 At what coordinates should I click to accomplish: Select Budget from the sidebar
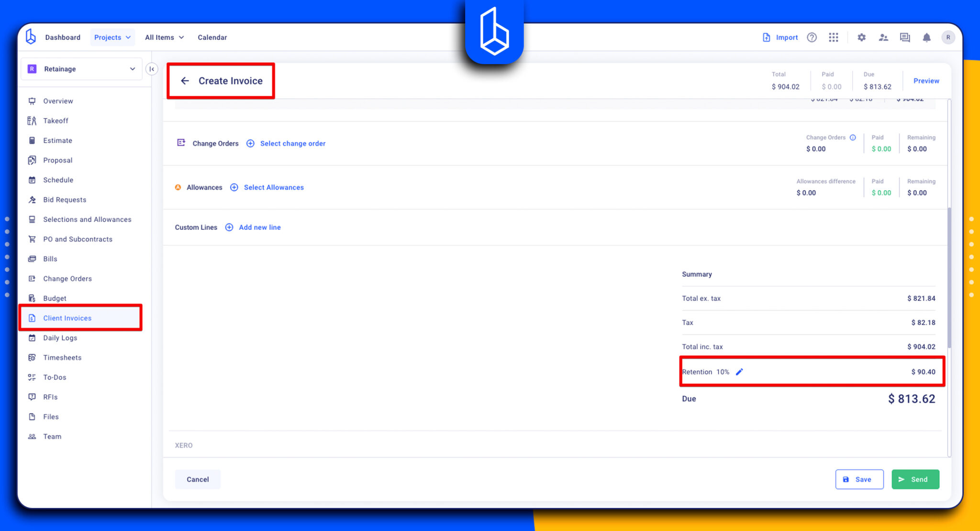pyautogui.click(x=55, y=298)
